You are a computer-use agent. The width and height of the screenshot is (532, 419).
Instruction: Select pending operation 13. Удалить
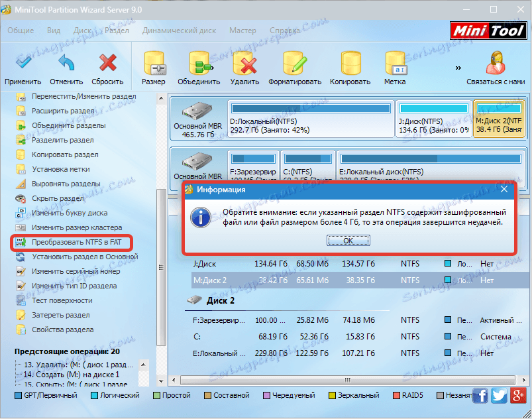click(x=78, y=365)
